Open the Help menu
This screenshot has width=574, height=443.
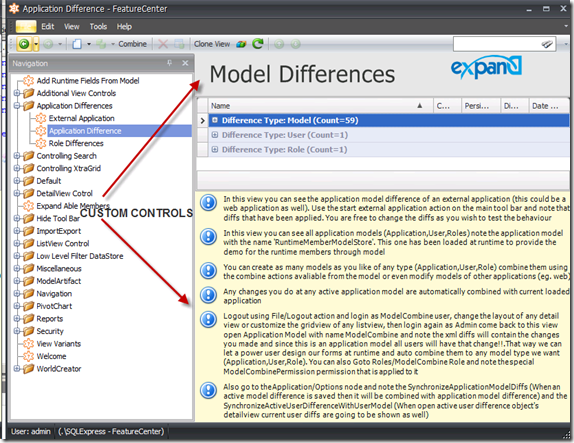pyautogui.click(x=124, y=26)
